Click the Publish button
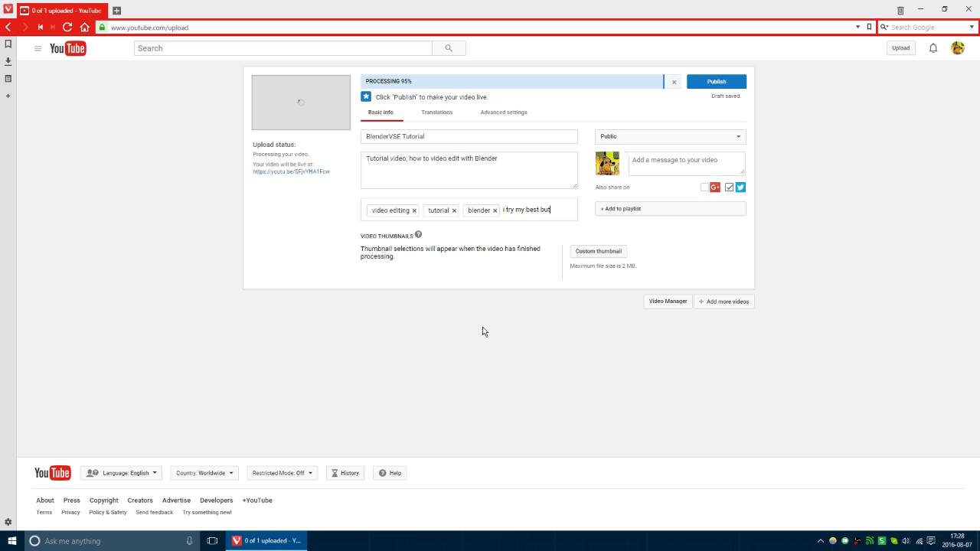This screenshot has width=980, height=551. pyautogui.click(x=717, y=82)
